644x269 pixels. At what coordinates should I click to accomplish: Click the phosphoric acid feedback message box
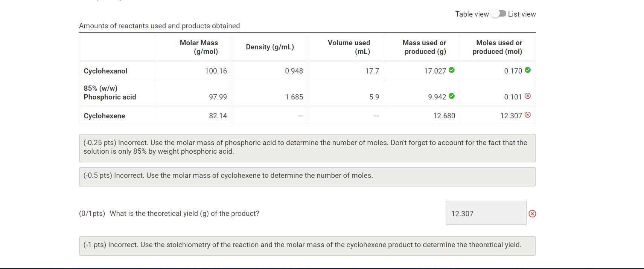click(307, 148)
